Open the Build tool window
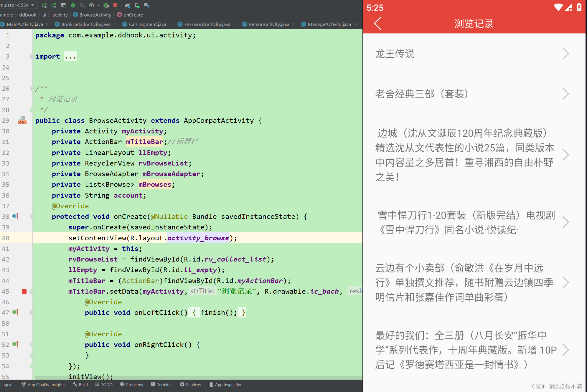The width and height of the screenshot is (587, 392). pyautogui.click(x=80, y=385)
